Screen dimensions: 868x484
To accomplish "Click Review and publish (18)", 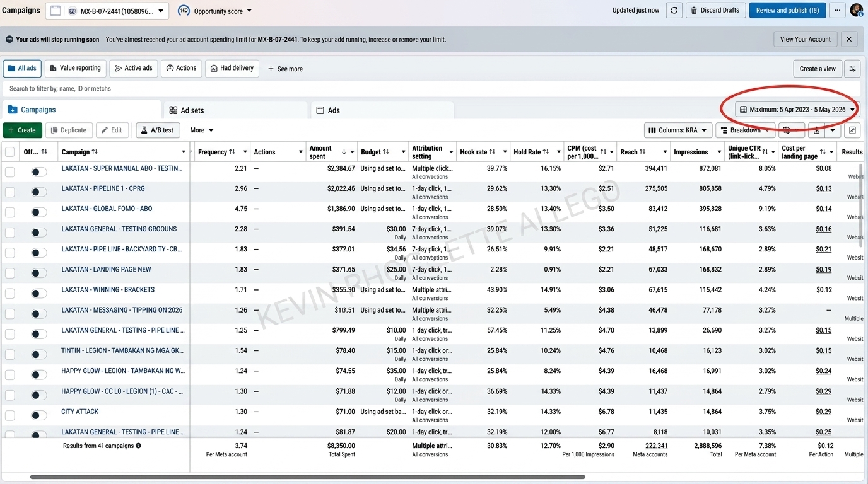I will tap(787, 10).
